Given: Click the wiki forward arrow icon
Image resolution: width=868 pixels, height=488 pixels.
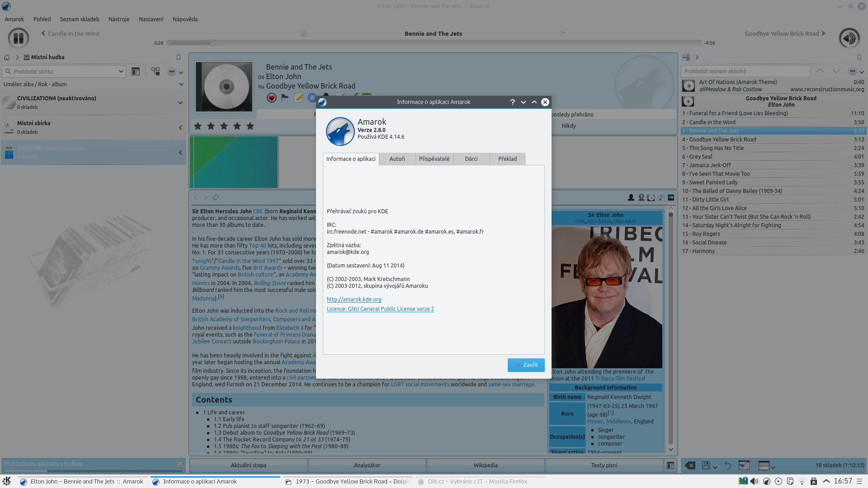Looking at the screenshot, I should (x=206, y=197).
